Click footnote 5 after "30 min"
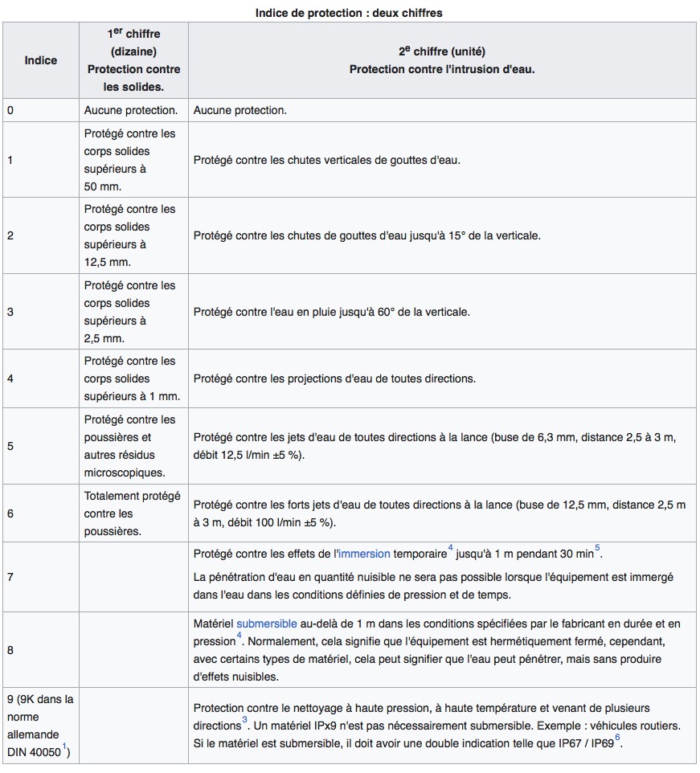 597,549
